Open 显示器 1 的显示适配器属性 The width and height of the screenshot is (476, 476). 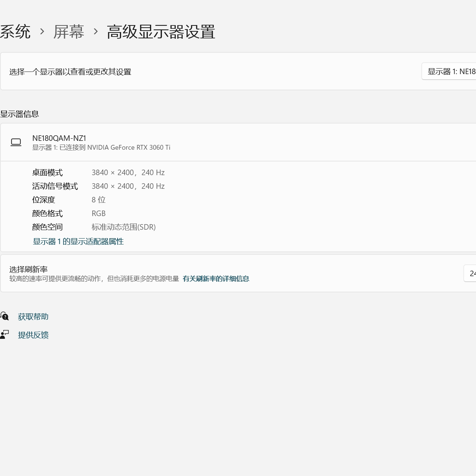78,241
